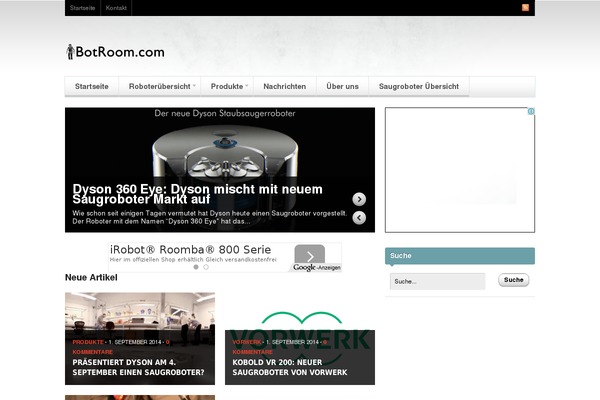Open Dyson 360 Eye headline

[197, 194]
